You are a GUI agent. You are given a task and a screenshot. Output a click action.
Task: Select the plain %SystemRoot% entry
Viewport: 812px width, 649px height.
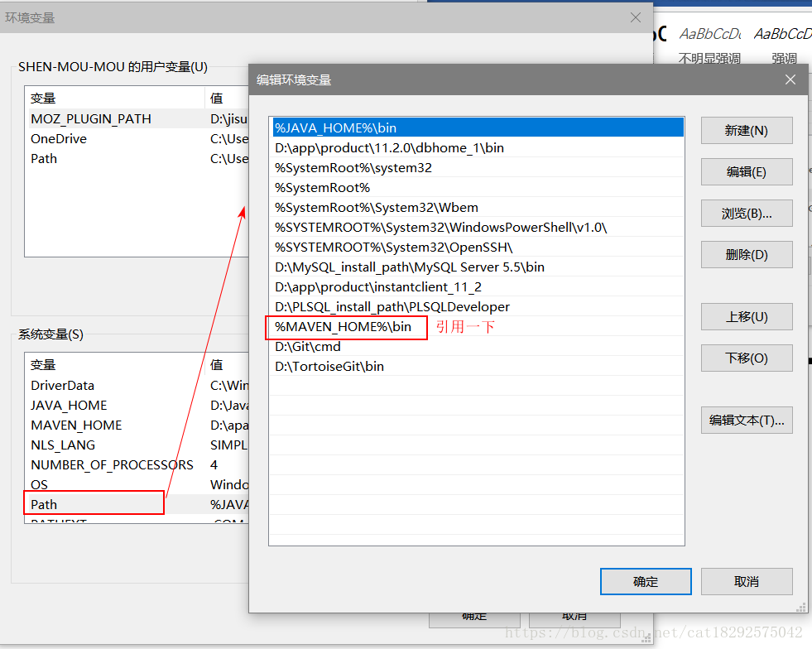477,188
